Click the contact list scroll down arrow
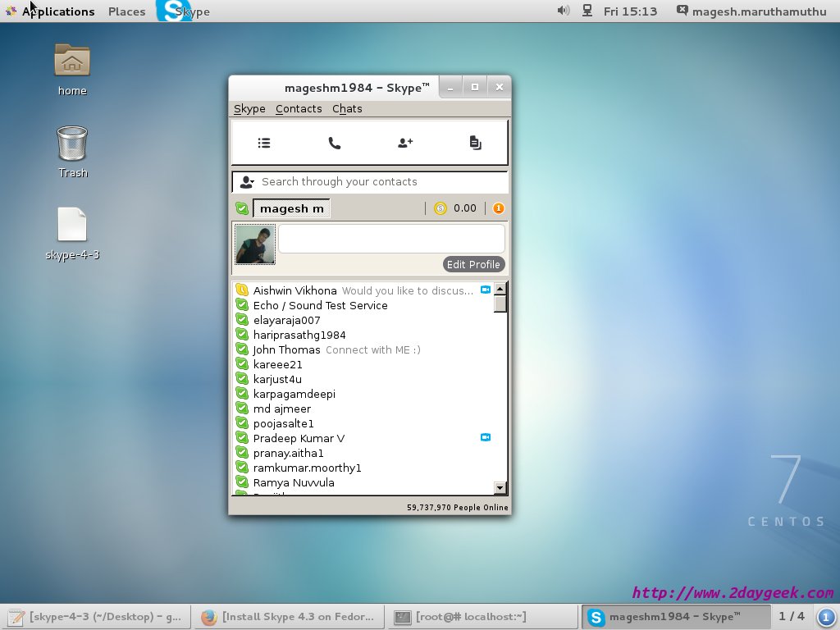 pyautogui.click(x=500, y=487)
